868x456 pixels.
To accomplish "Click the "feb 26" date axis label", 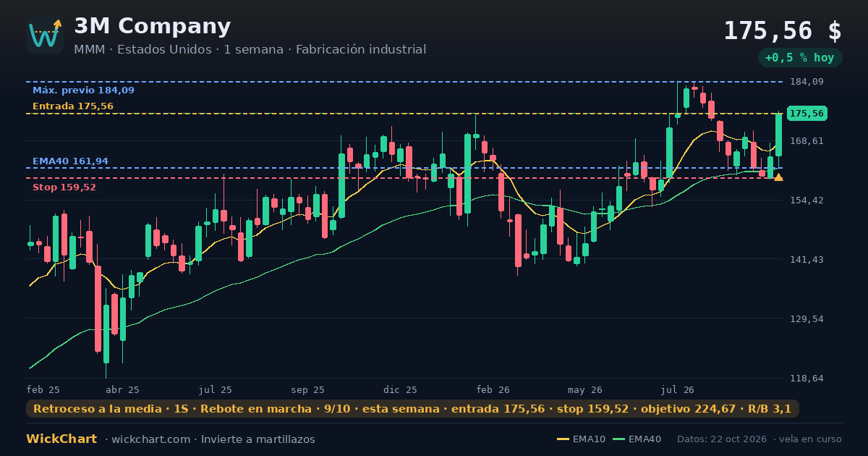I will click(493, 389).
